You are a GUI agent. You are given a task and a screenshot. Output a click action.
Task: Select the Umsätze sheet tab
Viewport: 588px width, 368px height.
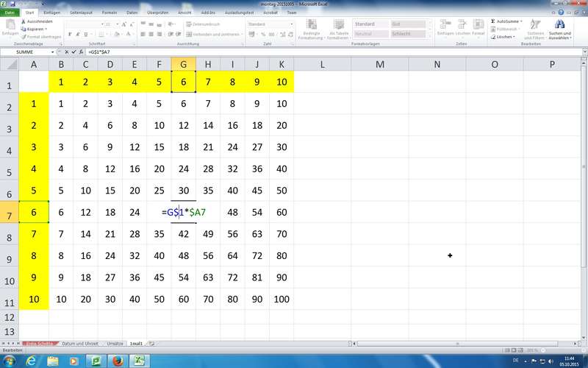click(x=115, y=344)
